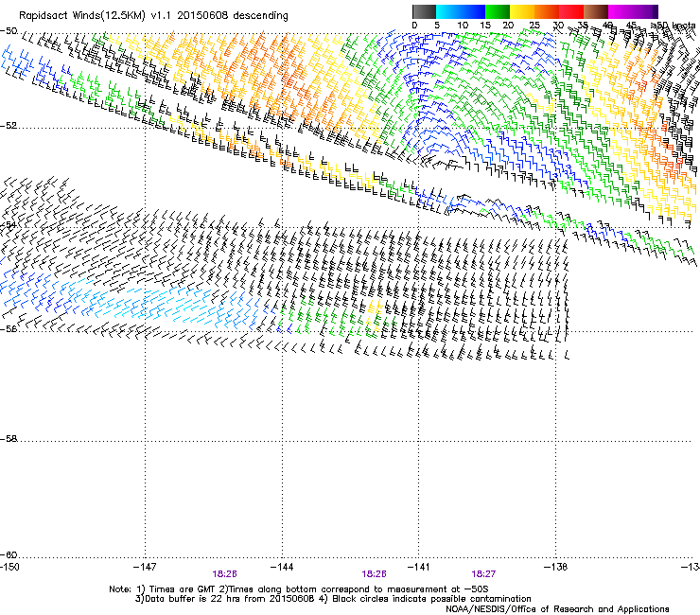Select the green 15-20 knots legend segment
The height and width of the screenshot is (615, 700).
point(498,11)
